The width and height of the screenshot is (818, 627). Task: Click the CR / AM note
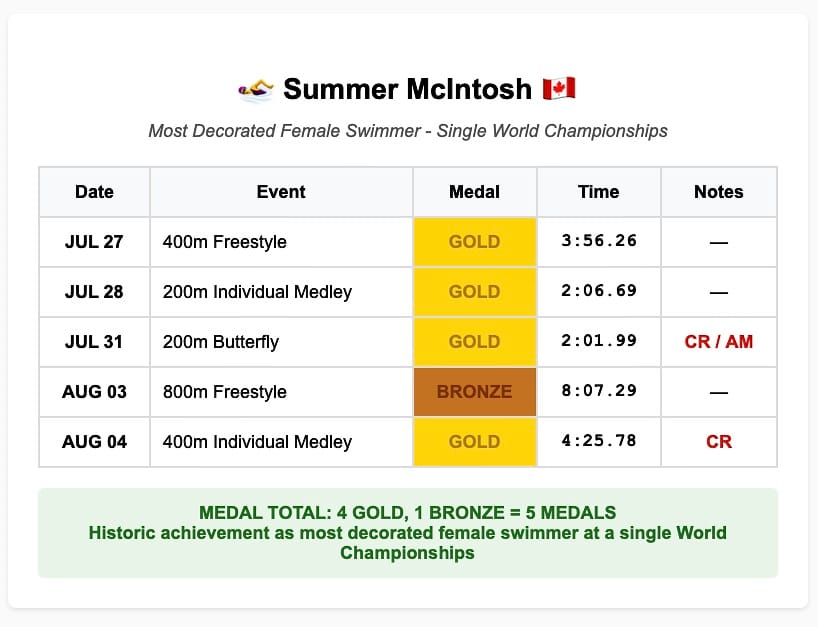719,342
